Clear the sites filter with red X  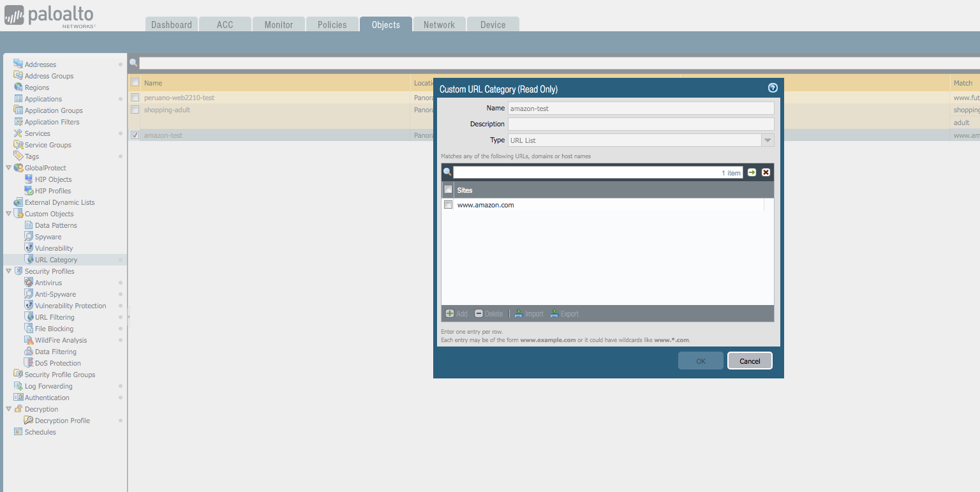pos(766,172)
